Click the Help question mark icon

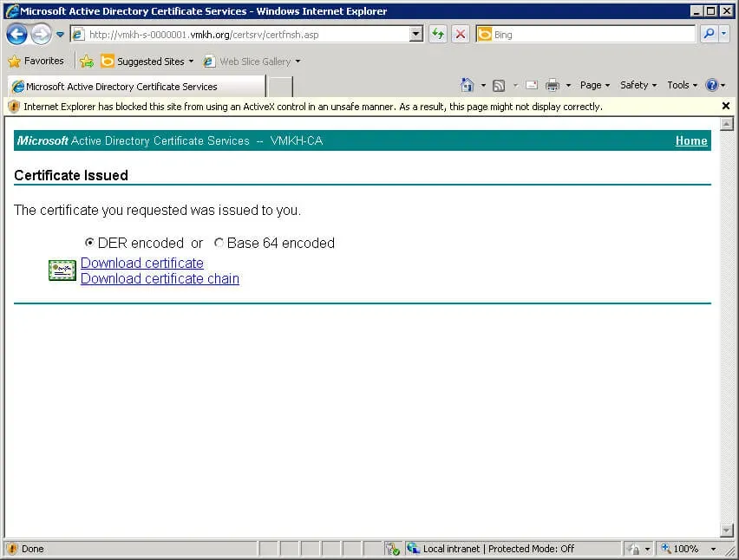point(711,85)
